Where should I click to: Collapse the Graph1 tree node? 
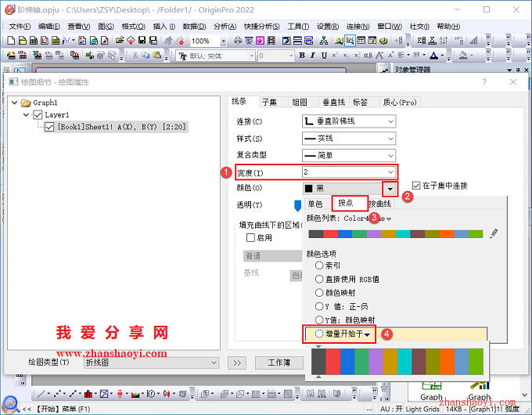tap(14, 103)
